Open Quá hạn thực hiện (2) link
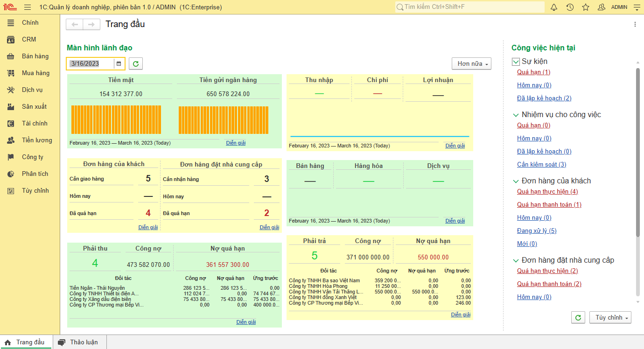Viewport: 644px width, 349px height. pyautogui.click(x=547, y=271)
